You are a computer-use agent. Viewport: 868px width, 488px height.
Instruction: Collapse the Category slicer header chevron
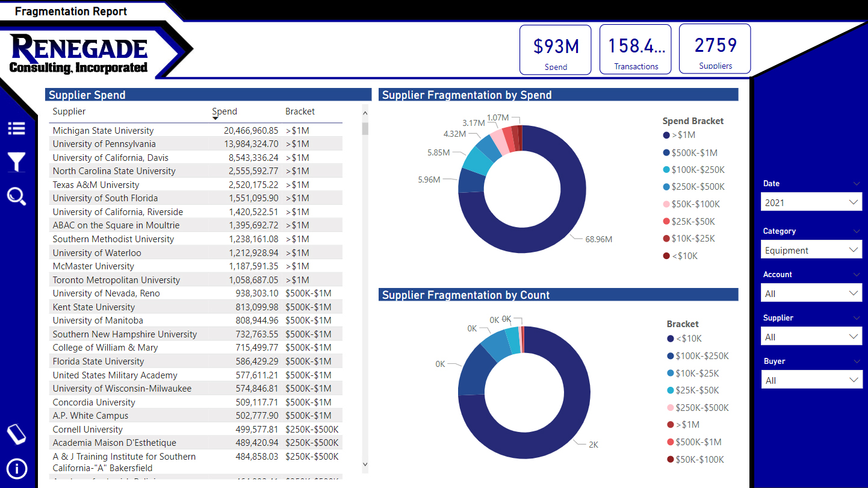click(x=857, y=231)
